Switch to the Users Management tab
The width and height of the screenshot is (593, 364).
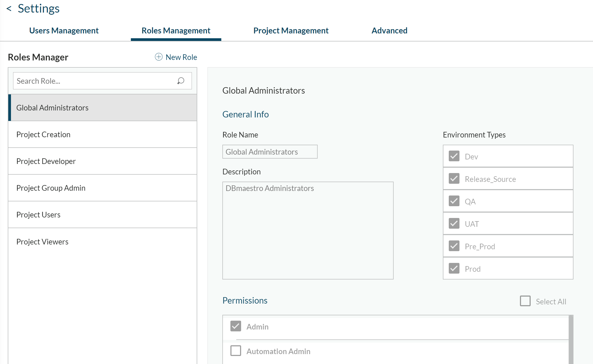coord(64,30)
